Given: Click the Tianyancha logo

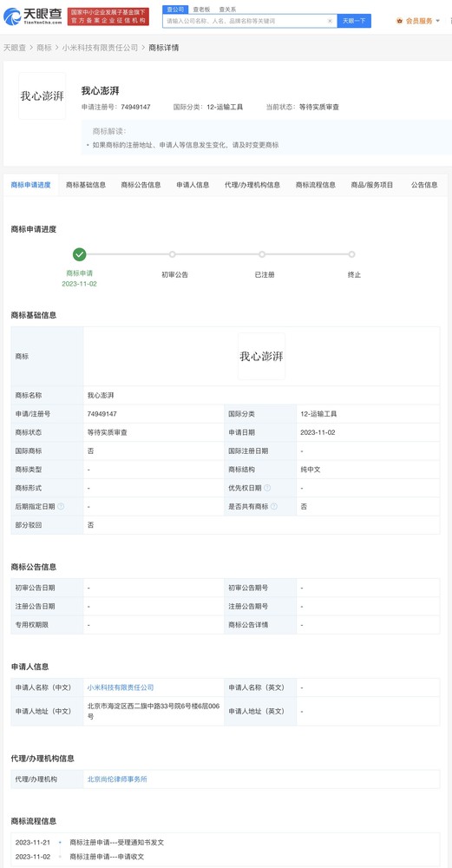Looking at the screenshot, I should tap(32, 16).
